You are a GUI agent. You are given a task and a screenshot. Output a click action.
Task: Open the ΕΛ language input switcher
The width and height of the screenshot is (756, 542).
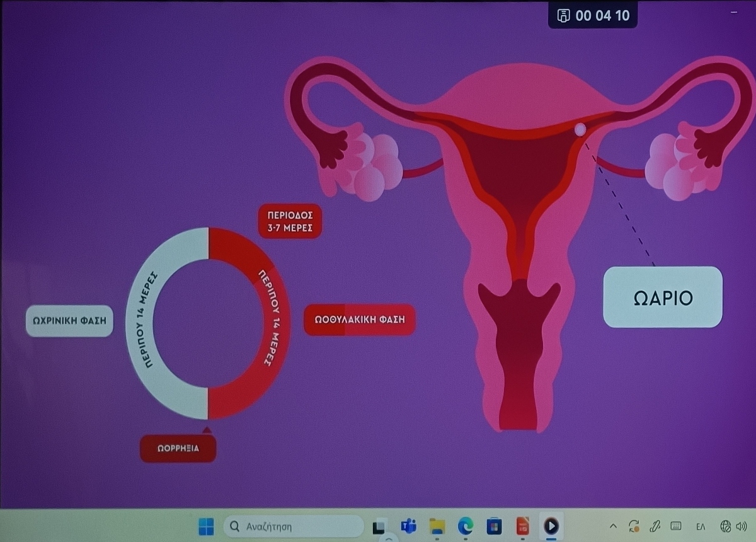701,526
